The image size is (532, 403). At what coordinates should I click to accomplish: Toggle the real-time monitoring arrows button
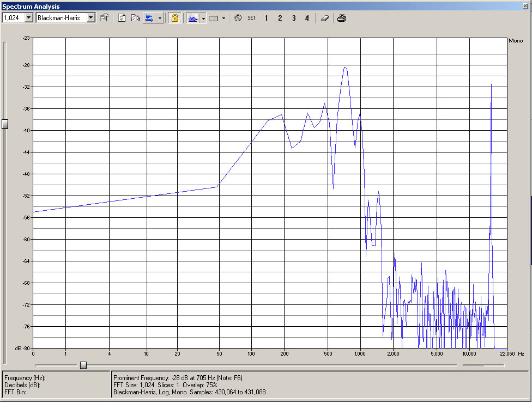[x=149, y=18]
